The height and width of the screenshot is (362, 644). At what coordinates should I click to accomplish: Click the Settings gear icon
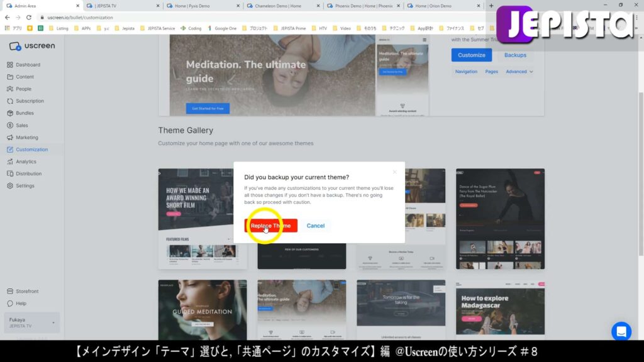[10, 186]
